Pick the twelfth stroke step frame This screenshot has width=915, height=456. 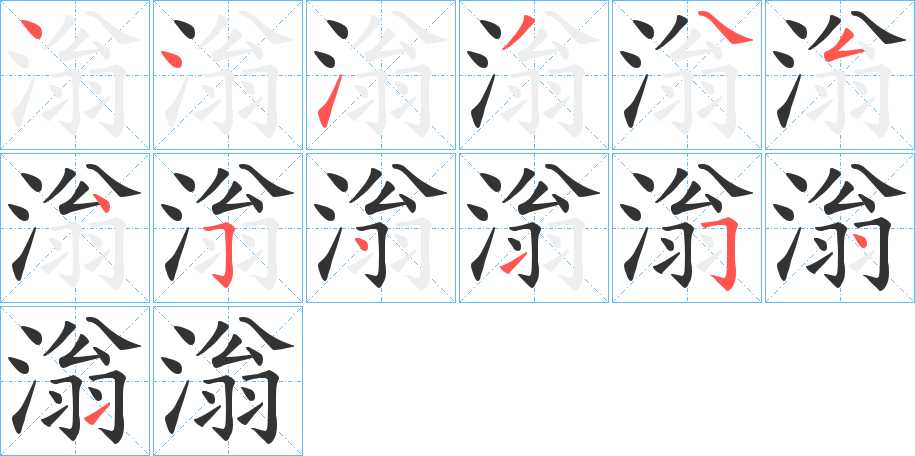840,228
